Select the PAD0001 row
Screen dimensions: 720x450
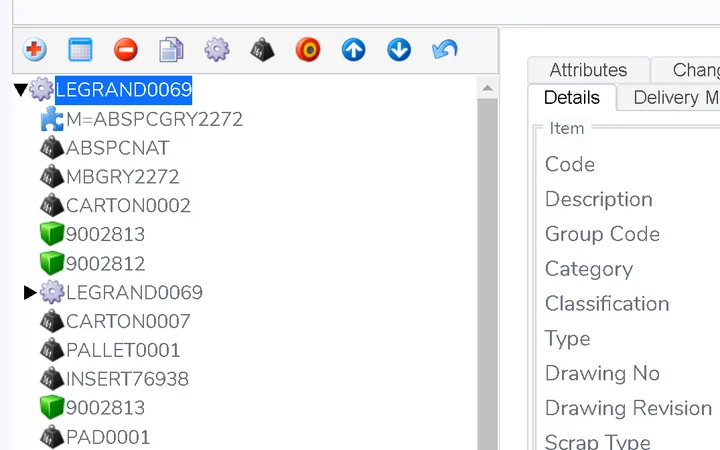tap(108, 438)
